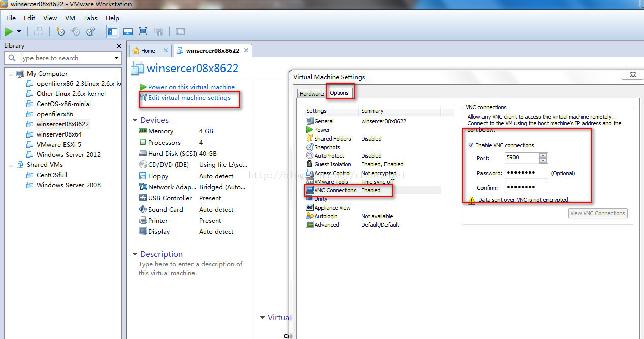644x339 pixels.
Task: Collapse the Description section
Action: (x=135, y=254)
